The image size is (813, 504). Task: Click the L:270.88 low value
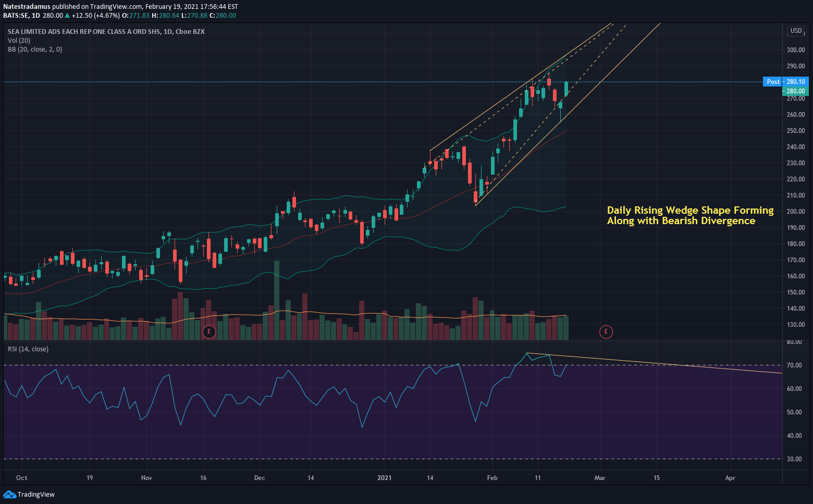(x=194, y=16)
